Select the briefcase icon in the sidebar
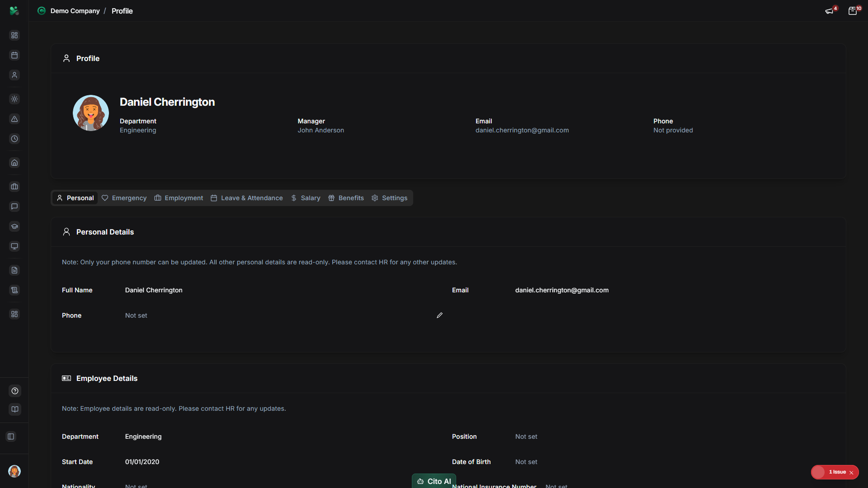Image resolution: width=868 pixels, height=488 pixels. click(x=14, y=187)
